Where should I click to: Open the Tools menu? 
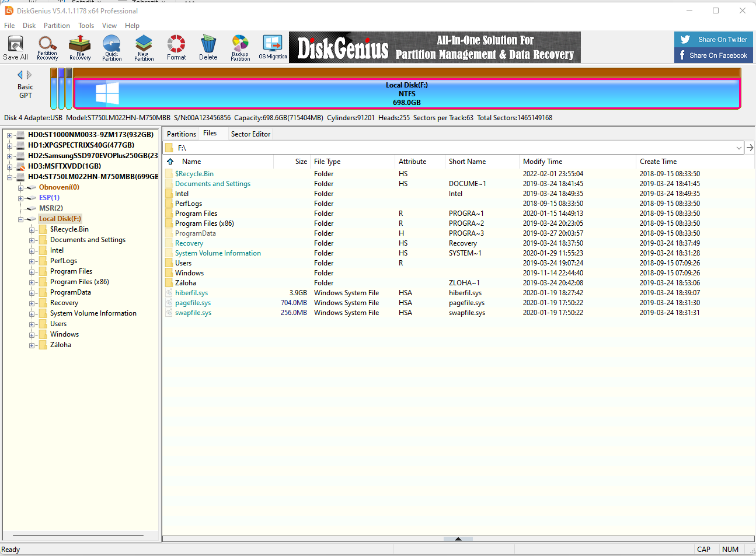[86, 26]
